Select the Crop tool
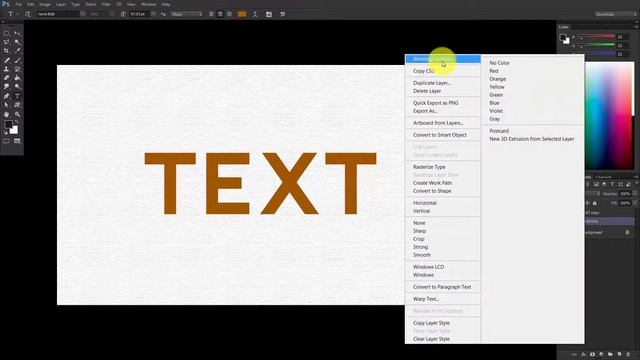 click(x=7, y=51)
